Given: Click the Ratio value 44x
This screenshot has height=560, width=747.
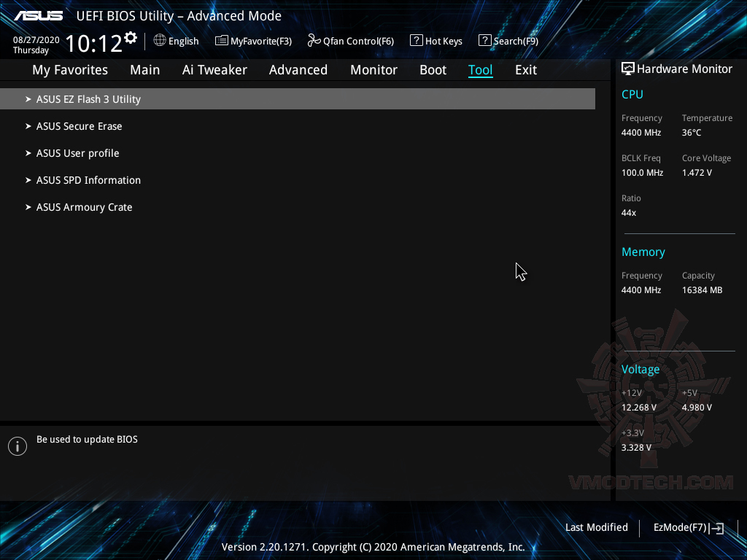Looking at the screenshot, I should [628, 213].
